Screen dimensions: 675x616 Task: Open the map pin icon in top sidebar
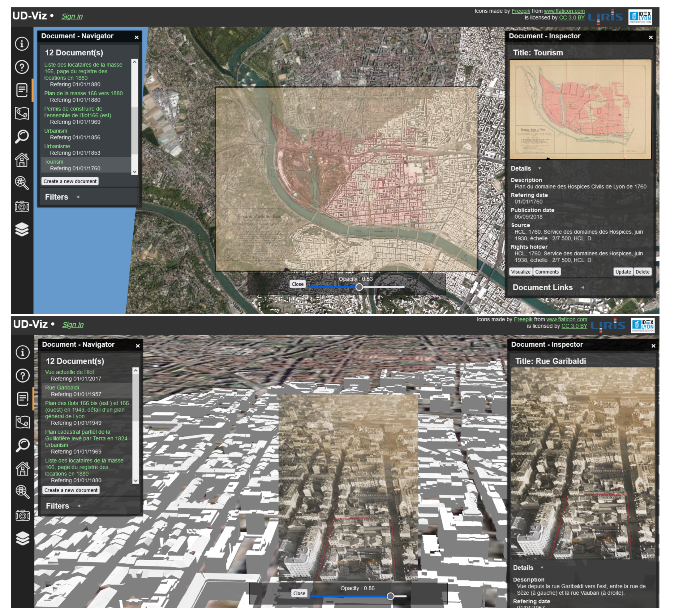point(22,114)
